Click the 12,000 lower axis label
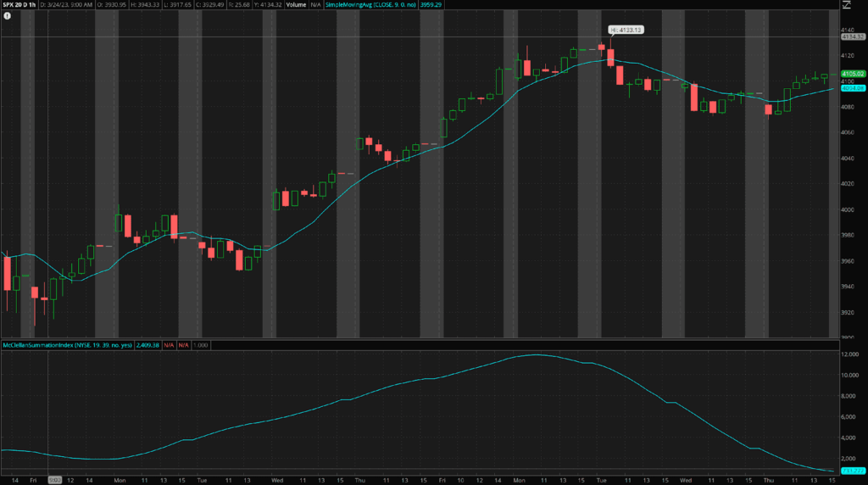868x485 pixels. 849,354
